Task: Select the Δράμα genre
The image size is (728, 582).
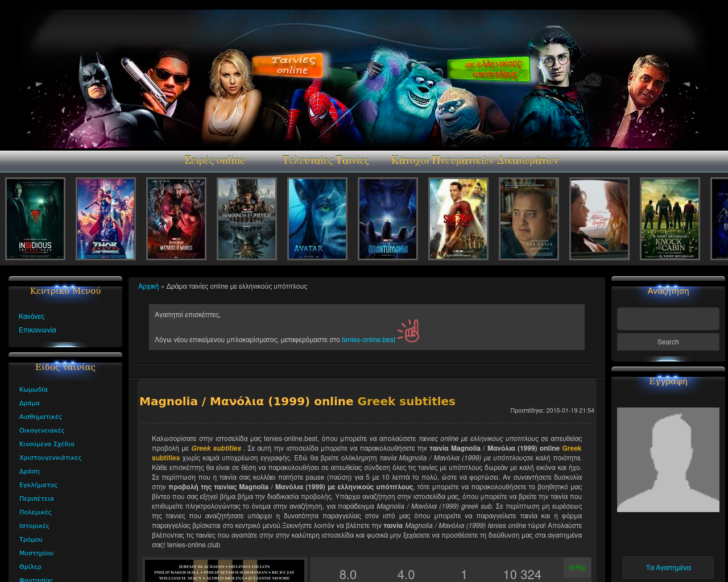Action: 30,403
